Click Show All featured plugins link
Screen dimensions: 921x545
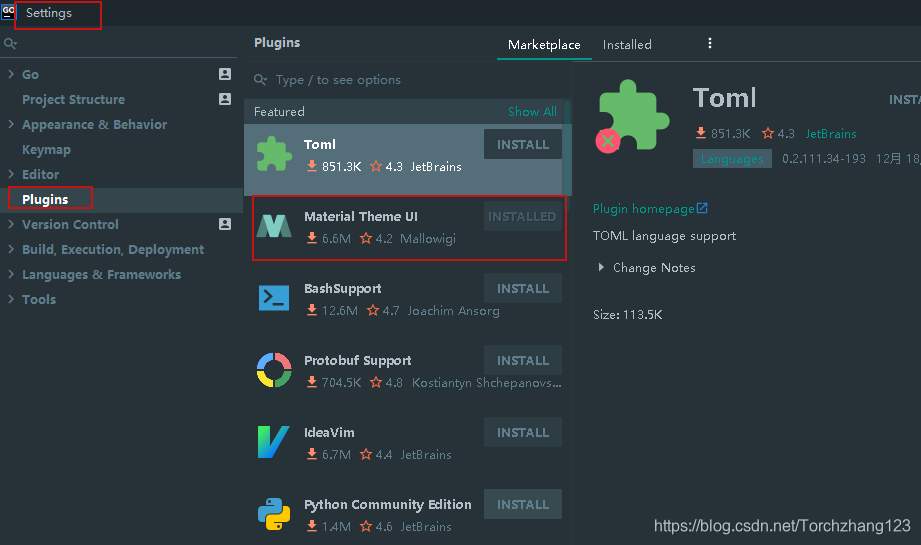pyautogui.click(x=532, y=112)
